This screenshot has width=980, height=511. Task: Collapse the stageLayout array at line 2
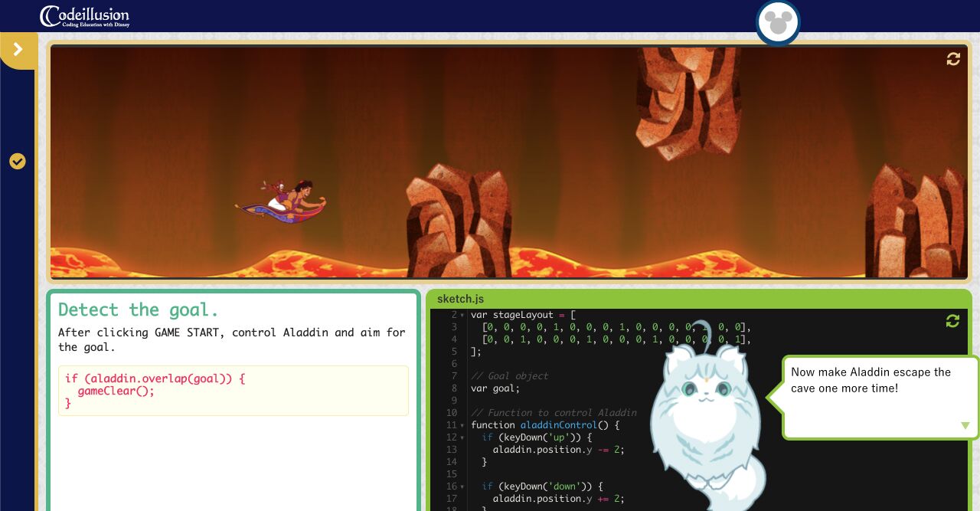point(462,315)
